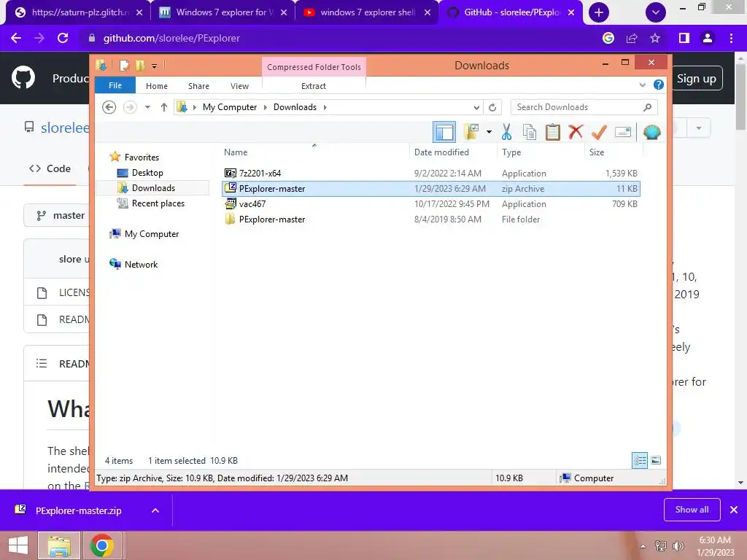Click the orange checkmark properties icon
Viewport: 747px width, 560px height.
point(599,132)
